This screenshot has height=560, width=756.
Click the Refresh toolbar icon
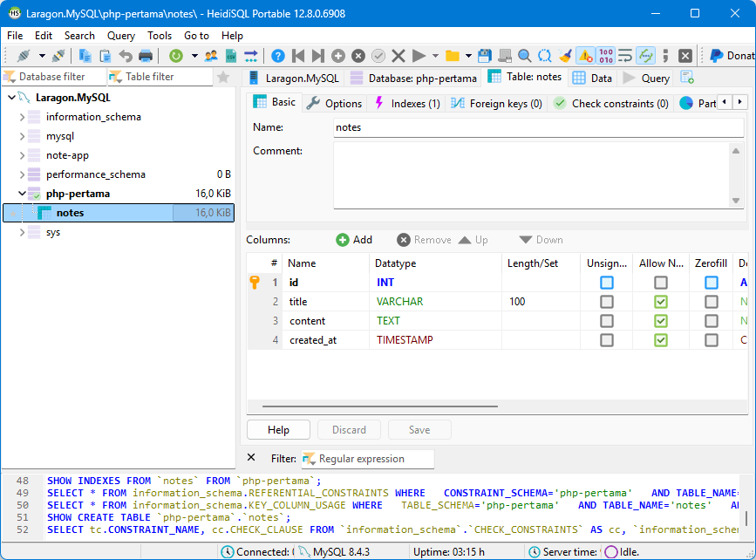point(176,56)
